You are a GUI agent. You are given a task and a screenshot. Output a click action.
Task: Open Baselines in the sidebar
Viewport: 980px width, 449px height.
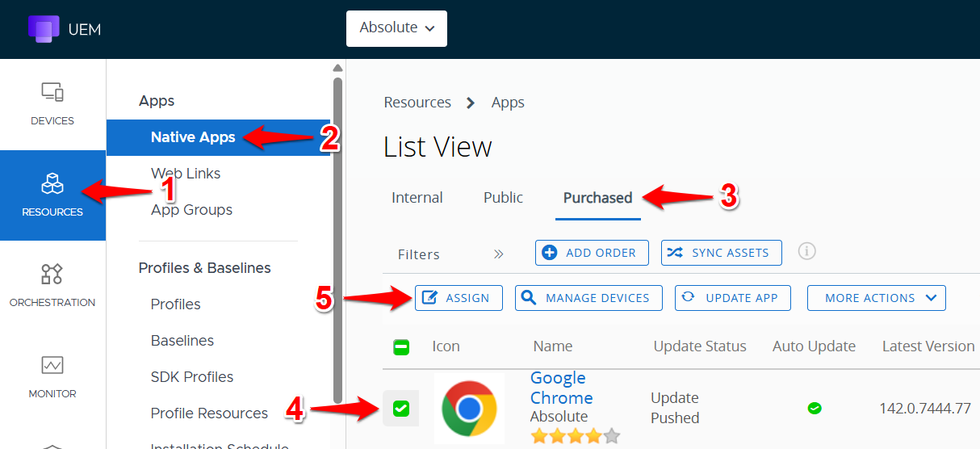[182, 341]
